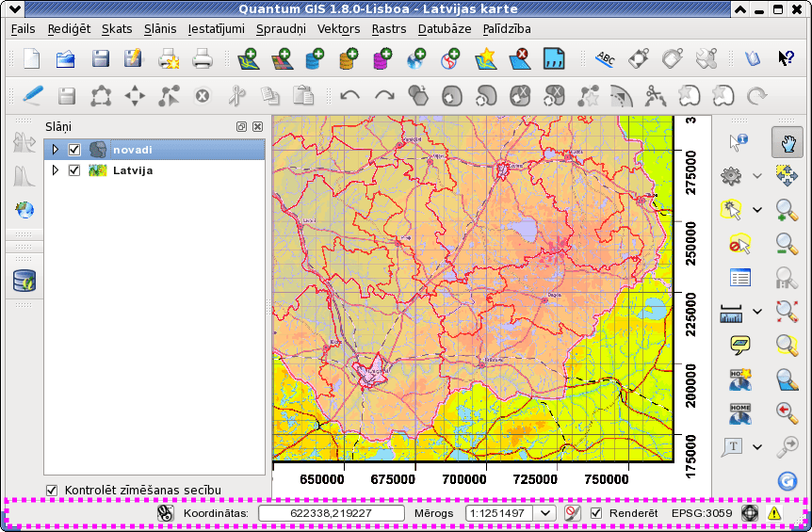Float the Slāņi panel with the undock button
The width and height of the screenshot is (812, 532).
[x=241, y=127]
